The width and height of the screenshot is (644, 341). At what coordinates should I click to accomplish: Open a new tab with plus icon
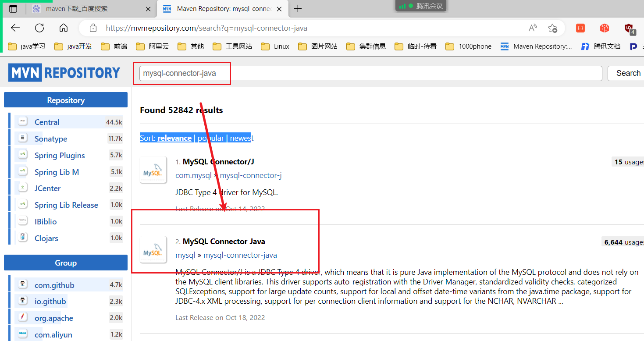tap(298, 8)
